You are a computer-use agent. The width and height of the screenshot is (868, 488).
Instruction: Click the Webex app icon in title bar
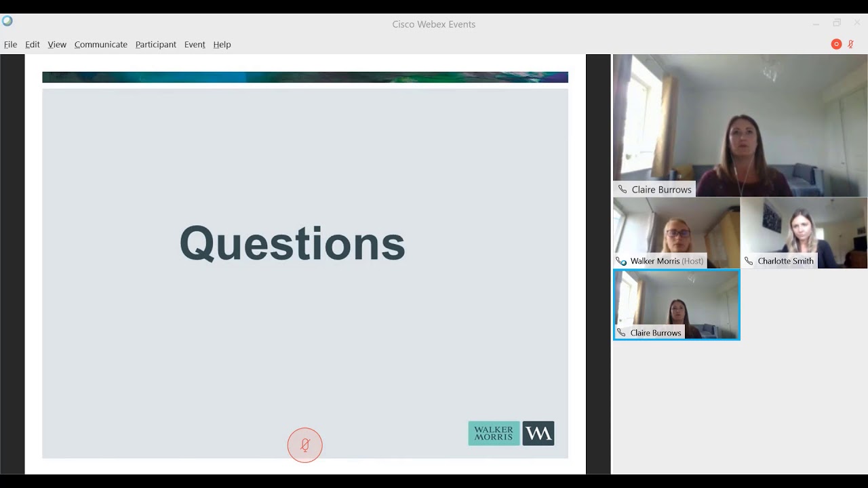[x=7, y=21]
